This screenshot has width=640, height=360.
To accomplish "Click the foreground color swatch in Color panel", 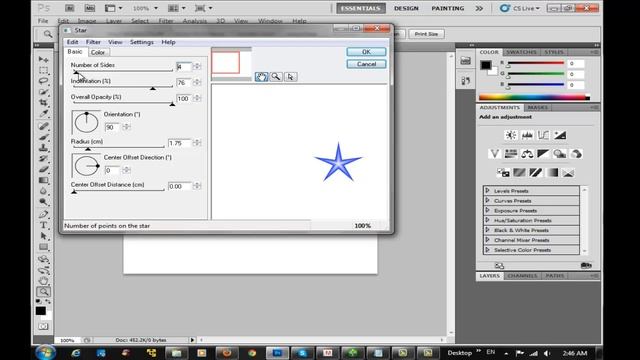I will point(485,65).
